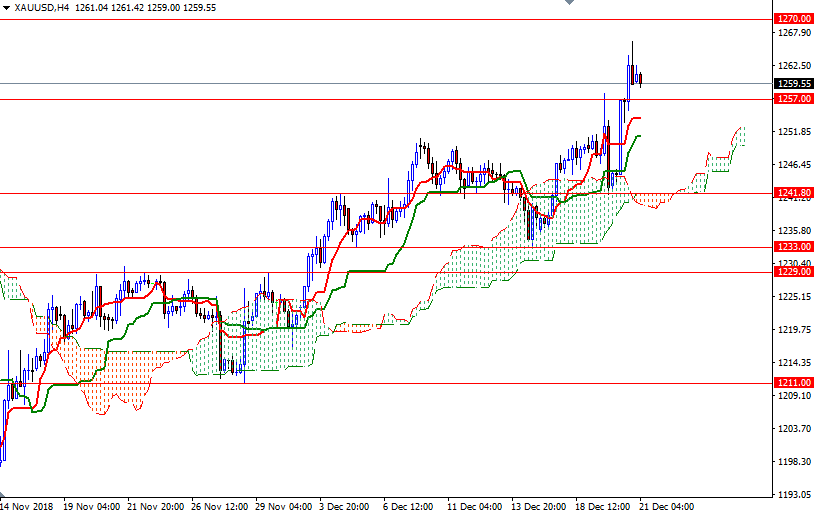Click the XAUUSD,H4 symbol title
The height and width of the screenshot is (514, 814).
42,7
